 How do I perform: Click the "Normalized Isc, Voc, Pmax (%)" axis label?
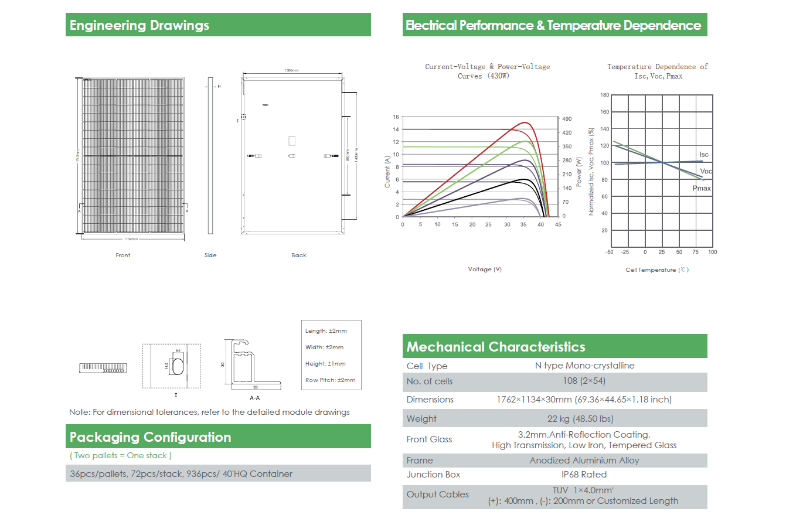point(591,172)
